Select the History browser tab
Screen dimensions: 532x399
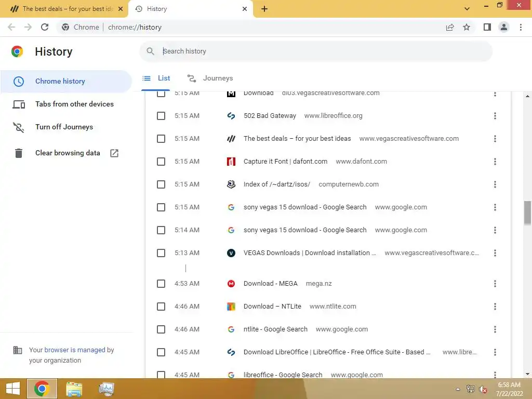pos(191,9)
